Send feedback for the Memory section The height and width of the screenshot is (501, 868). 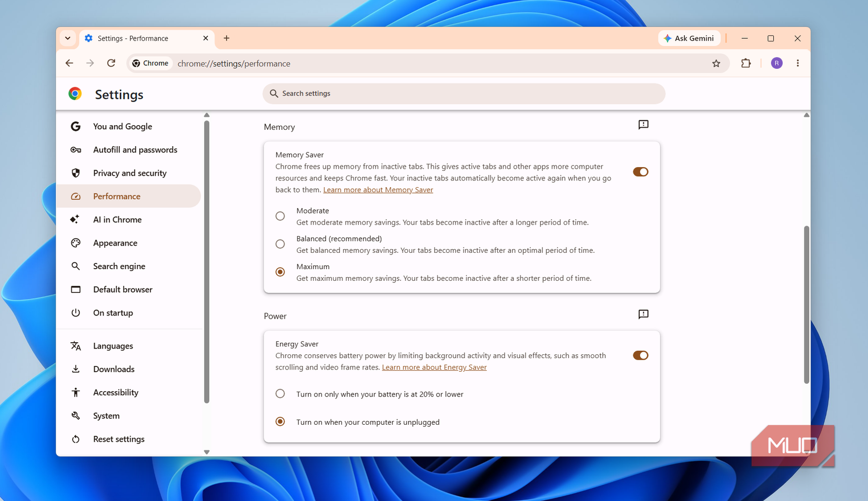pyautogui.click(x=643, y=125)
